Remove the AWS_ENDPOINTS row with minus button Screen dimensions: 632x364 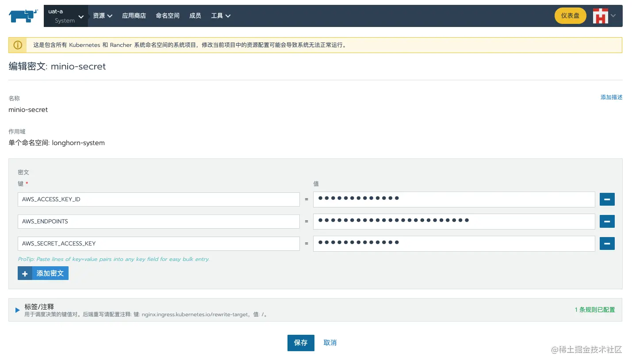607,222
